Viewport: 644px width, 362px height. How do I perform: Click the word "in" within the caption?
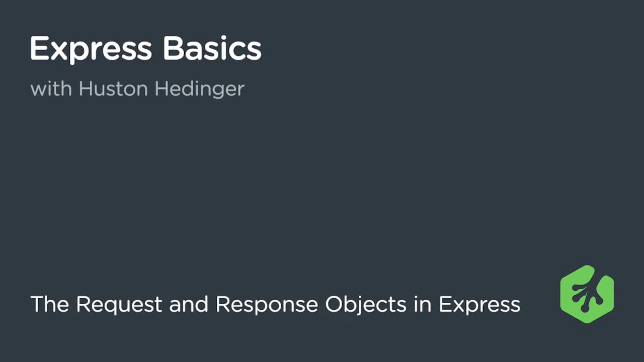pos(423,304)
